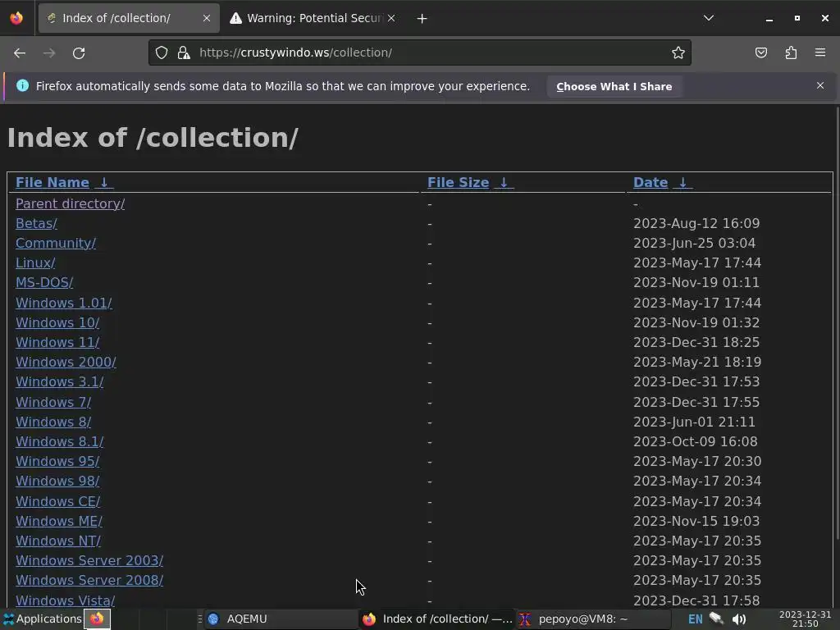Go back to the previous page
Image resolution: width=840 pixels, height=630 pixels.
coord(20,53)
